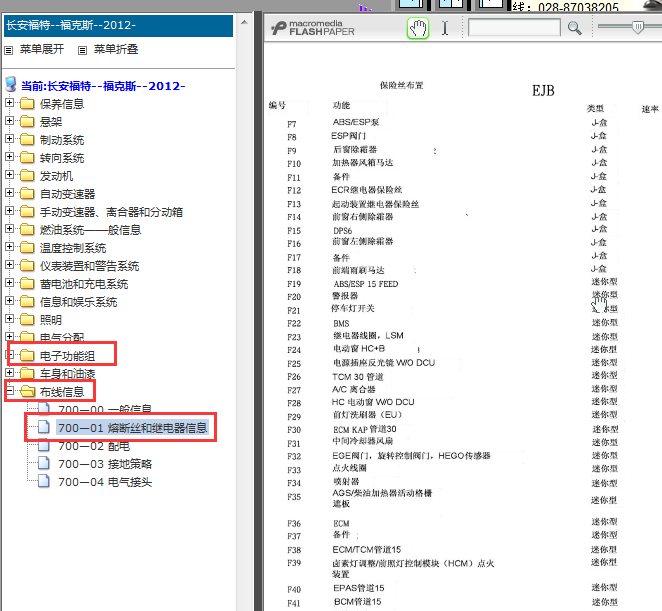Click the 制动系统 folder icon
Screen dimensions: 662x611
[x=27, y=139]
